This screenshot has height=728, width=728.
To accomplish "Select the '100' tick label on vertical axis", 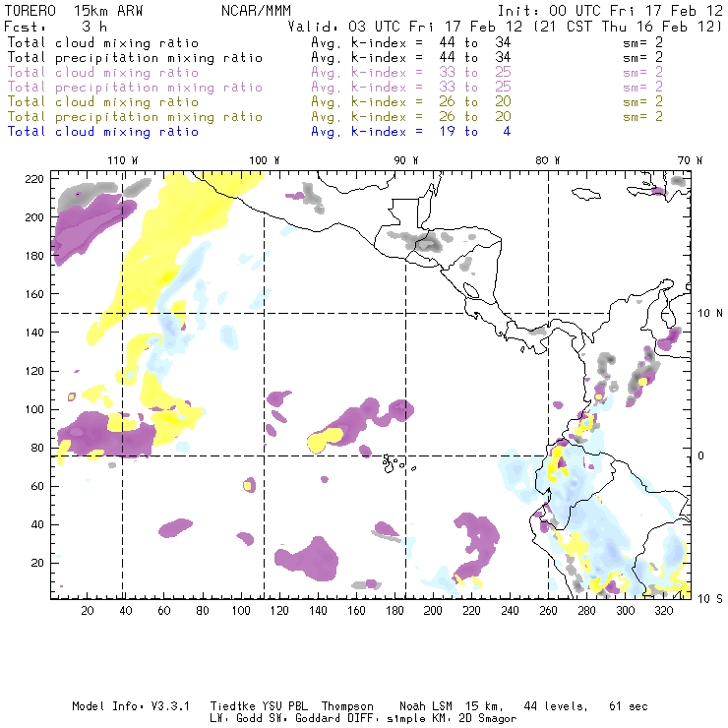I will [x=34, y=409].
